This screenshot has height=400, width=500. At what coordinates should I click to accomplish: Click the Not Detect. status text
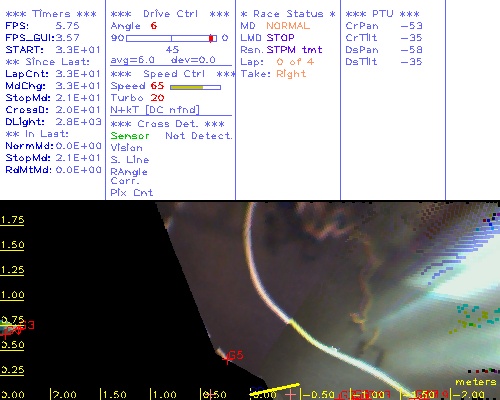tap(199, 136)
